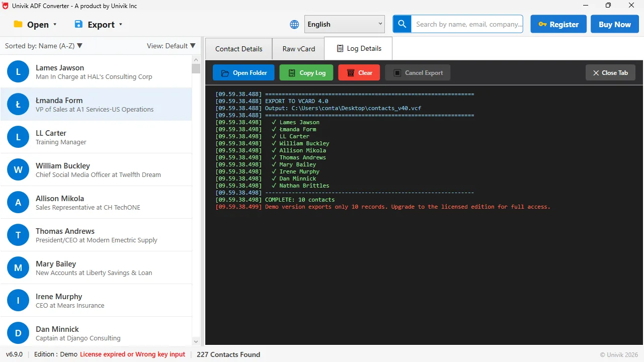Click the contact list scrollbar down arrow
This screenshot has width=644, height=362.
(x=196, y=342)
